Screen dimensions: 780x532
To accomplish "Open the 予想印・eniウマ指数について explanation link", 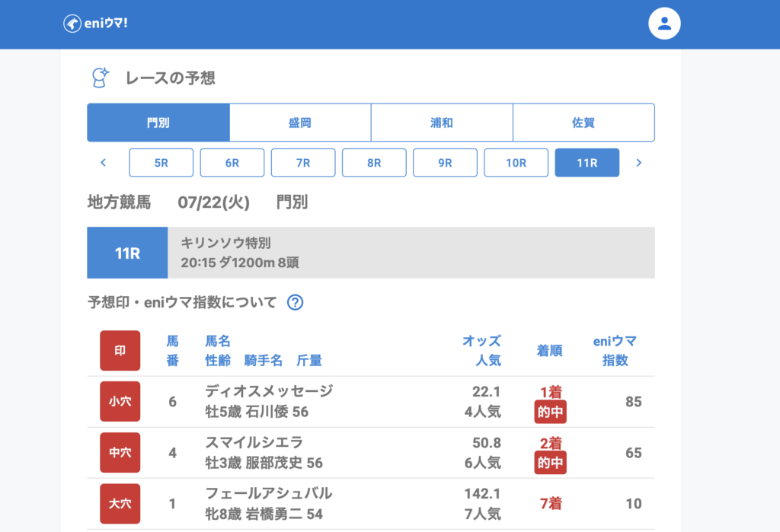I will tap(182, 302).
